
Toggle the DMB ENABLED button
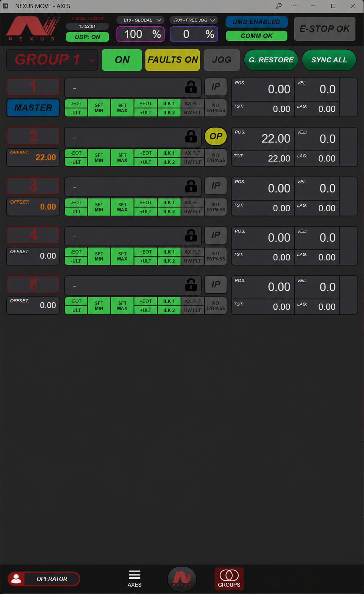[257, 22]
